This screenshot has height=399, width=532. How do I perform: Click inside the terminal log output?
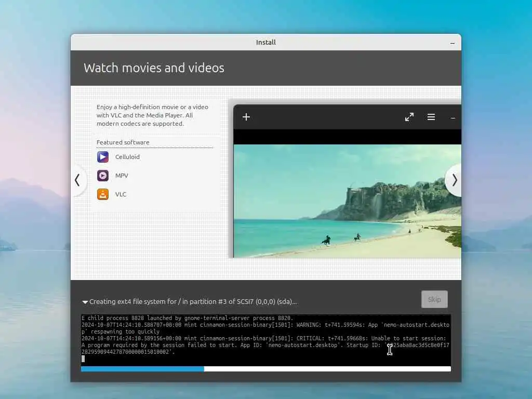(x=266, y=339)
